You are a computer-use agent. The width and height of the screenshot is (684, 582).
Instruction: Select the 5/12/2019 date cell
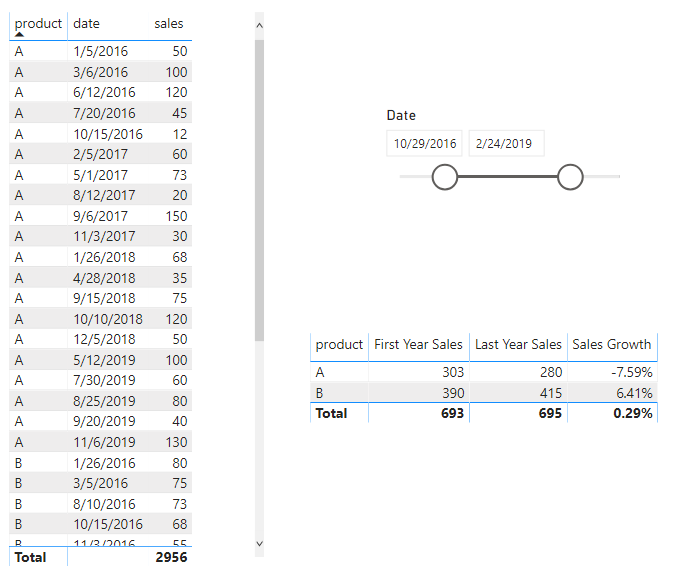104,360
